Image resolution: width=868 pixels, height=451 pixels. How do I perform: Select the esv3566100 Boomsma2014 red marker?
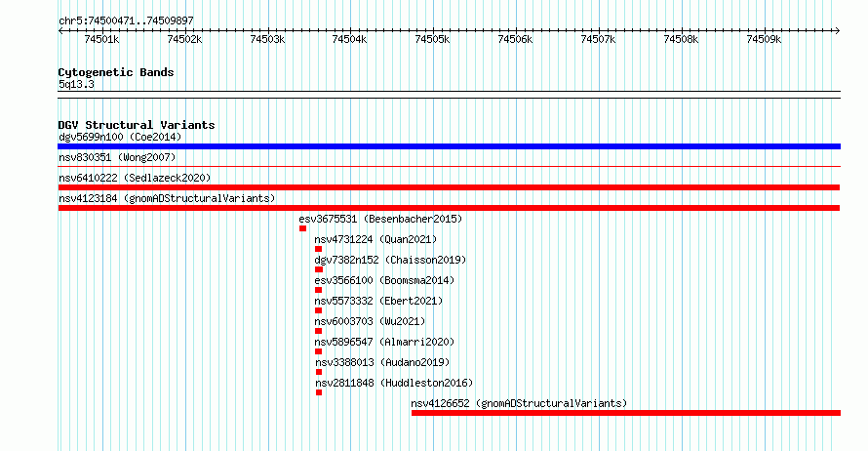[x=318, y=290]
